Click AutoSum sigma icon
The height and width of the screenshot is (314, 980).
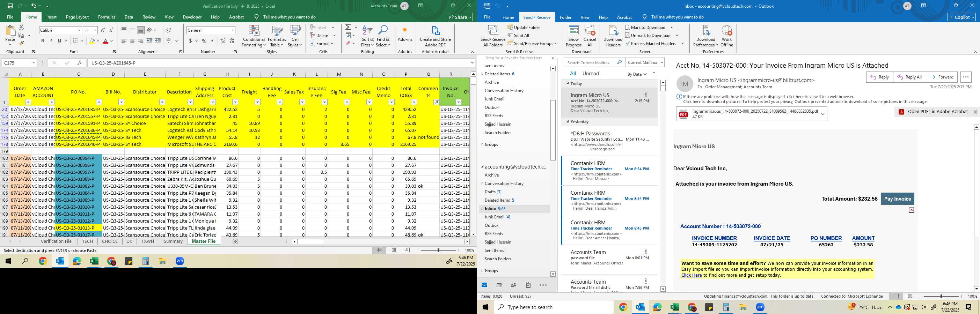click(x=348, y=27)
